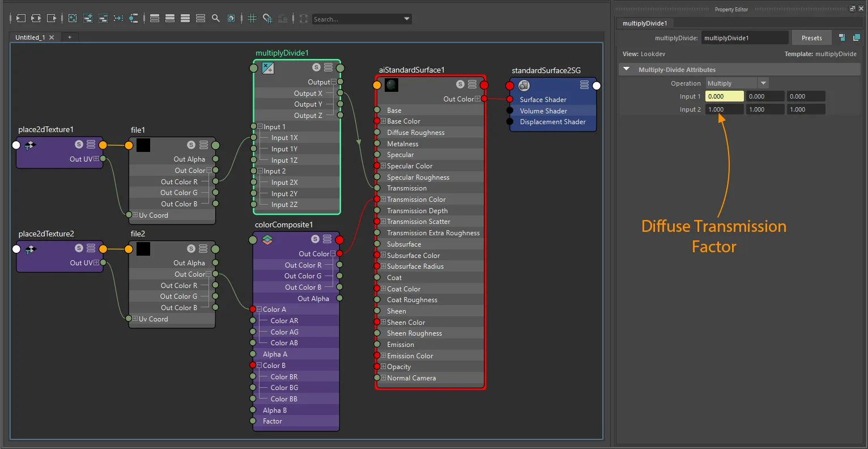Toggle solo S button on place2dTexture2 node
Image resolution: width=868 pixels, height=449 pixels.
pyautogui.click(x=79, y=248)
